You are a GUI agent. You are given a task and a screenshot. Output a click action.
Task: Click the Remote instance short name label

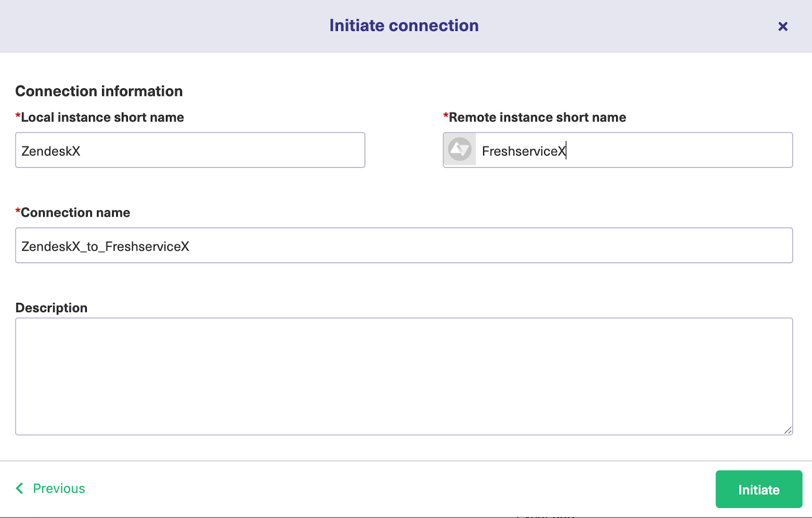tap(537, 117)
